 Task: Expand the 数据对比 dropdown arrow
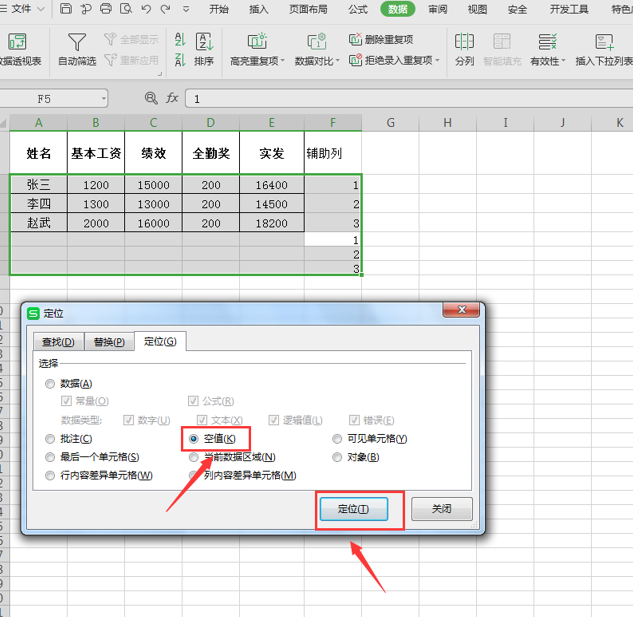[x=337, y=61]
